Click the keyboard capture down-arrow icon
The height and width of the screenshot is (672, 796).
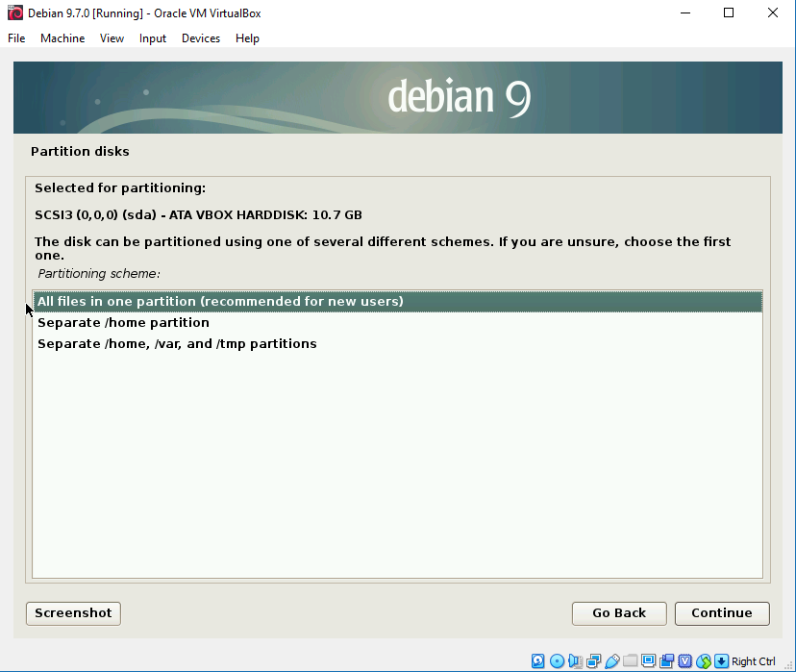coord(721,660)
